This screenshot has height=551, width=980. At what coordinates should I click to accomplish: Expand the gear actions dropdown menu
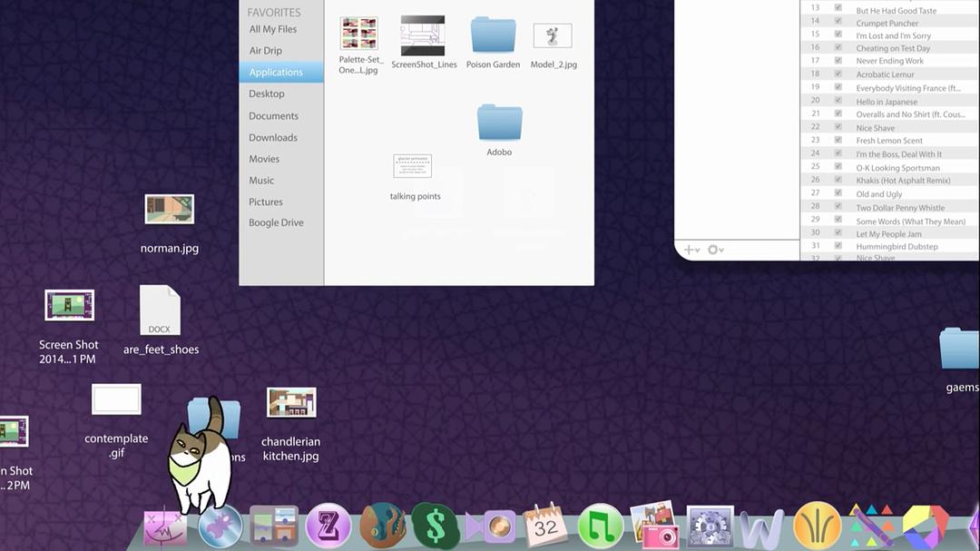(x=716, y=250)
